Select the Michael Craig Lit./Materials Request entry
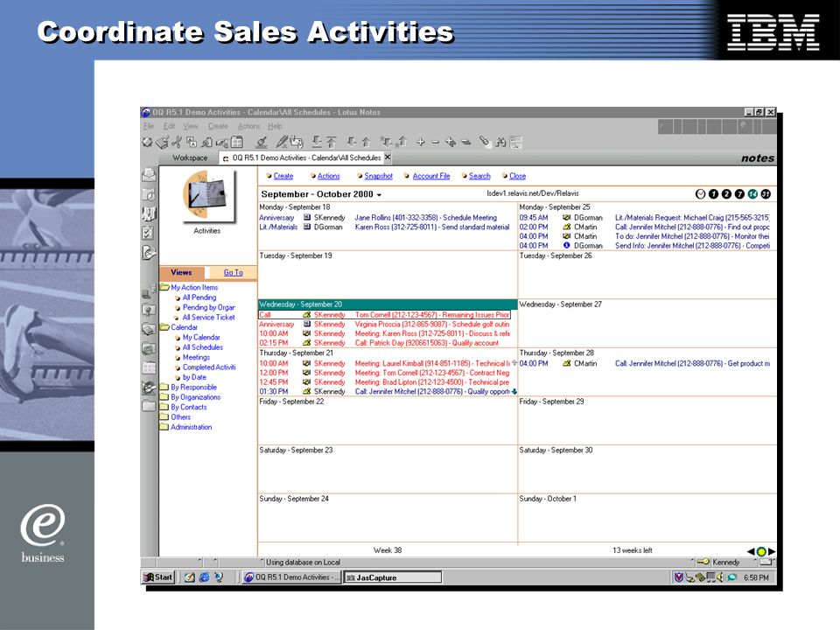Viewport: 840px width, 630px height. click(645, 218)
